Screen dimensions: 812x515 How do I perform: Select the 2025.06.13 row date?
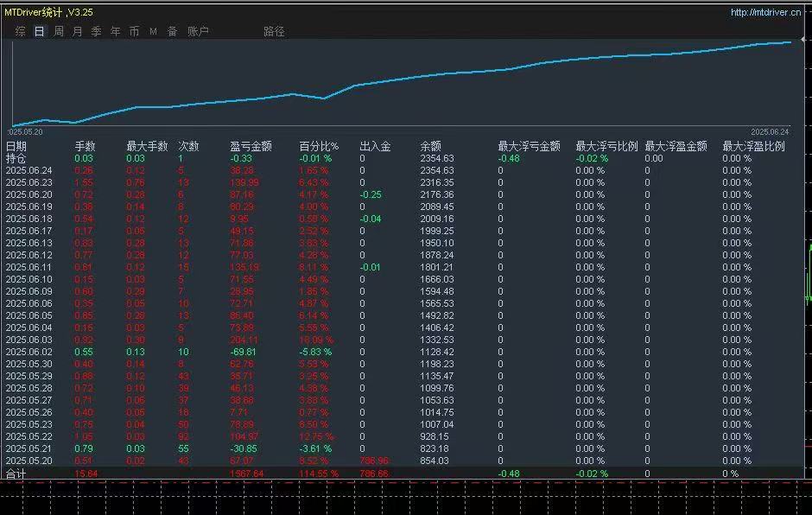pyautogui.click(x=29, y=243)
